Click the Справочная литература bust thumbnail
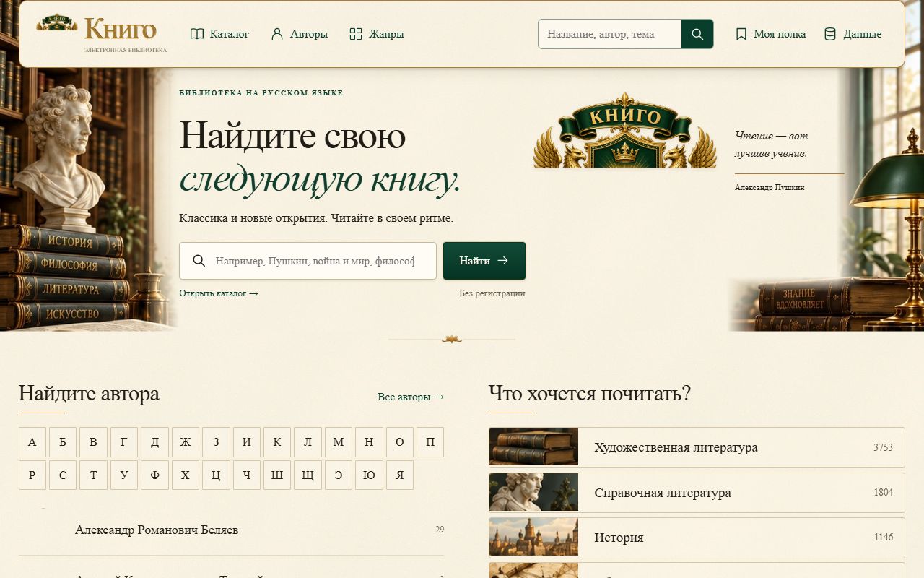924x578 pixels. (x=534, y=493)
